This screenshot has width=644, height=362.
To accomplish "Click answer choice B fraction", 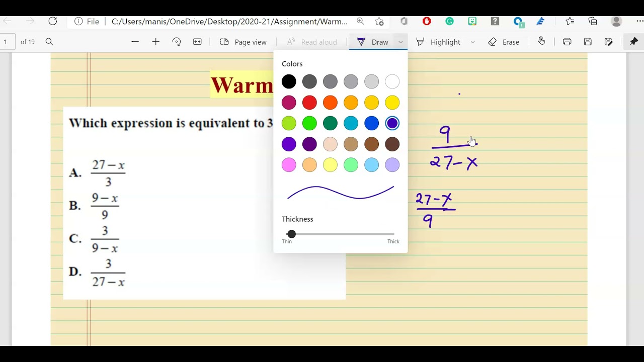I will (105, 206).
